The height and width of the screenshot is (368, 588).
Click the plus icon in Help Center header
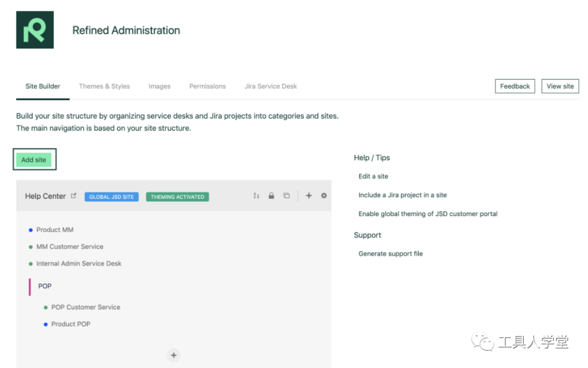coord(309,195)
